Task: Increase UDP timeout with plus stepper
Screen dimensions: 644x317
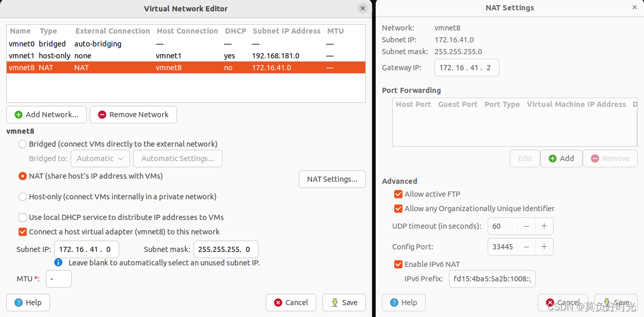Action: [x=544, y=226]
